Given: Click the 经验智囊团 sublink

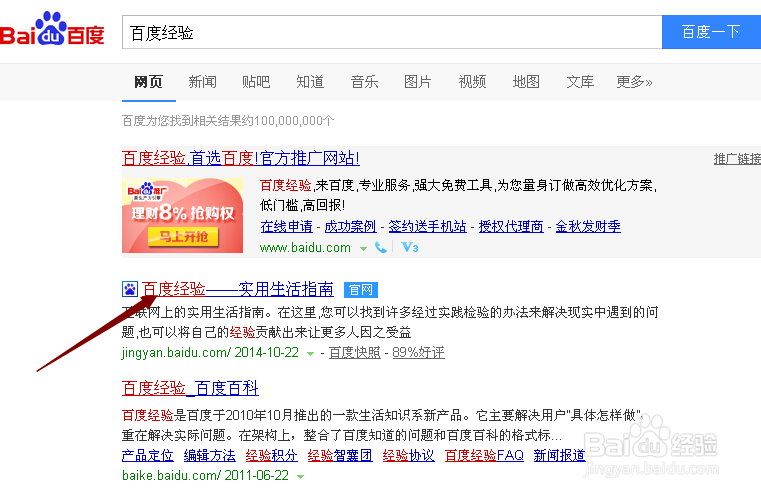Looking at the screenshot, I should [x=340, y=455].
